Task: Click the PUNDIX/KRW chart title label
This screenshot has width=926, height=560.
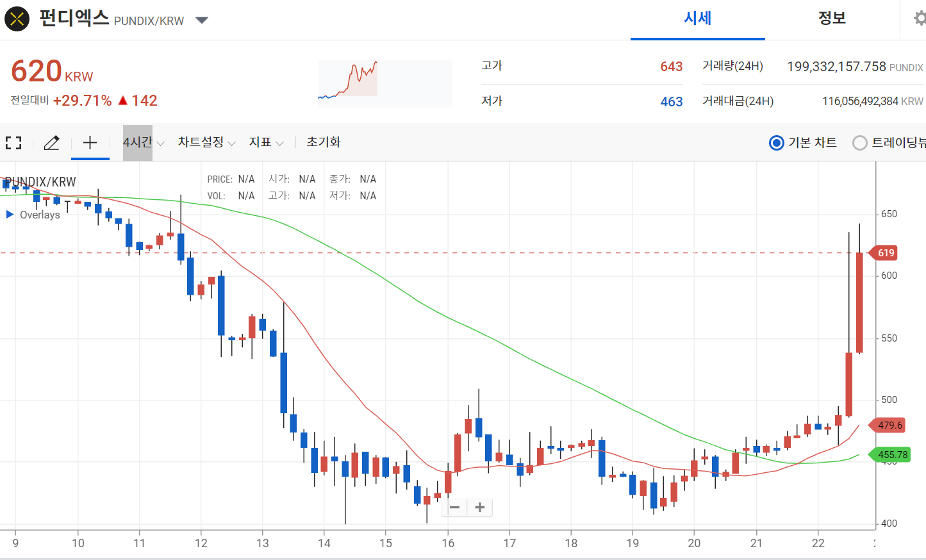Action: click(x=40, y=182)
